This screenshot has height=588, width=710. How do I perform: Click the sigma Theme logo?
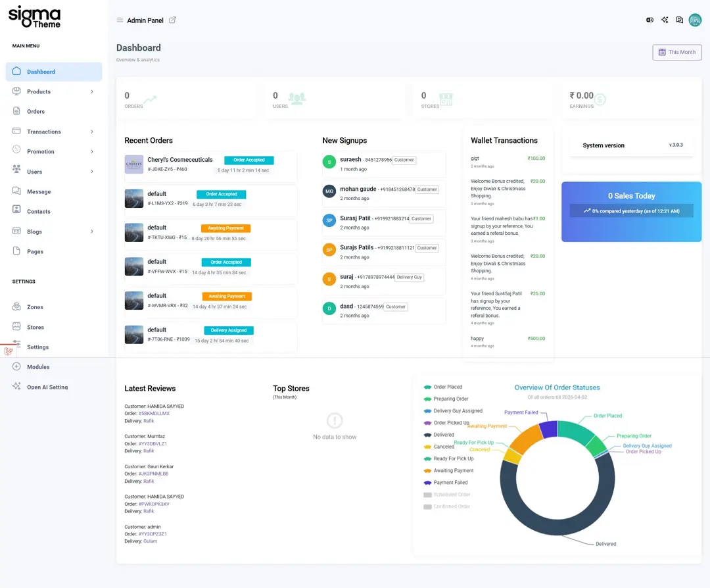click(34, 17)
